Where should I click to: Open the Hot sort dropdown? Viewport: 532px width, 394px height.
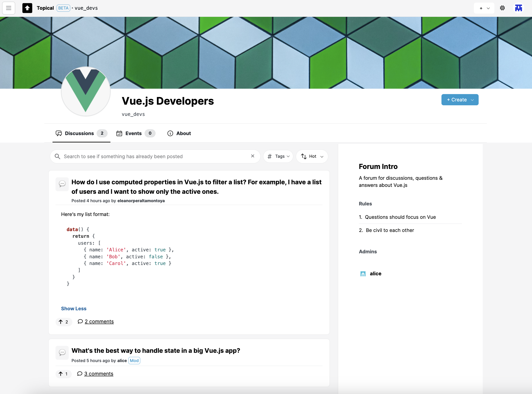tap(312, 156)
